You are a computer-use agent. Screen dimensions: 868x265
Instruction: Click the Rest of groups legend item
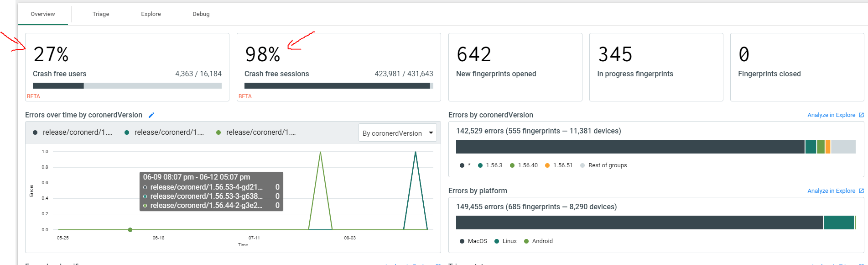603,165
